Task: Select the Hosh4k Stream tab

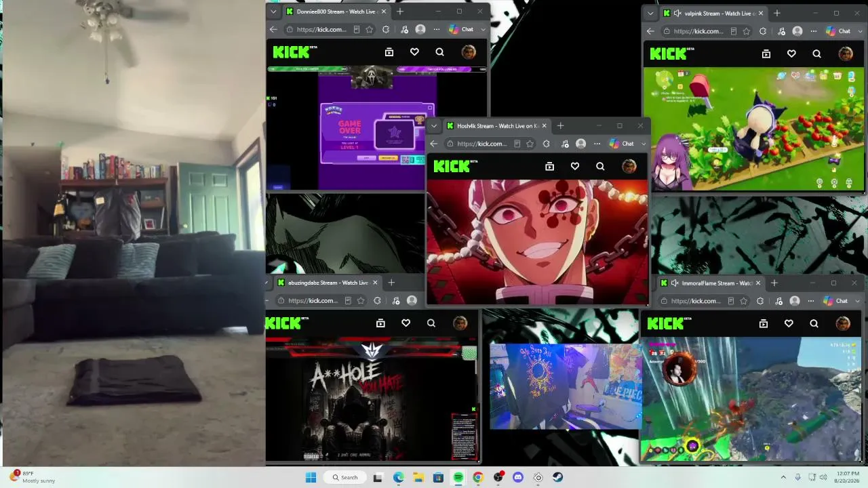Action: (496, 126)
